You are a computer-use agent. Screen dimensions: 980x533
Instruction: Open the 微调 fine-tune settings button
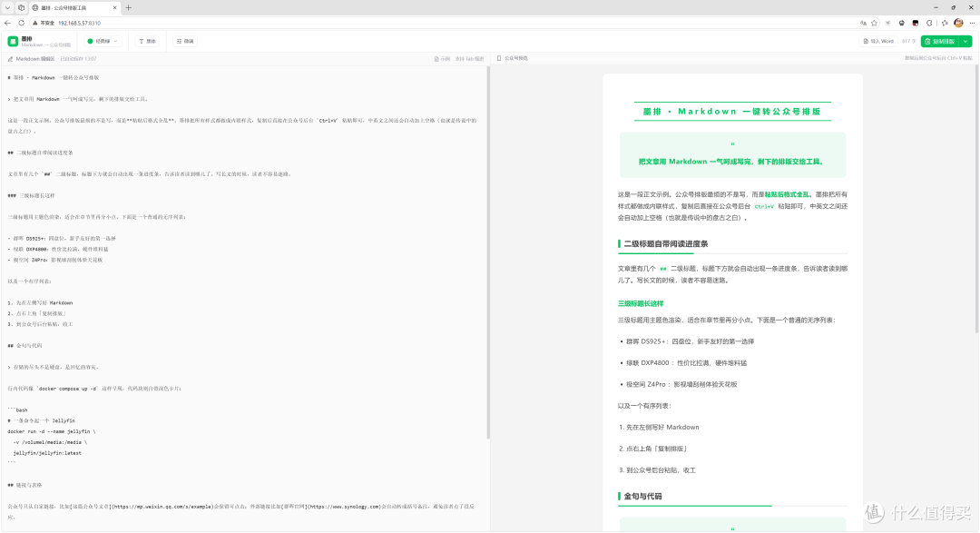[x=185, y=41]
